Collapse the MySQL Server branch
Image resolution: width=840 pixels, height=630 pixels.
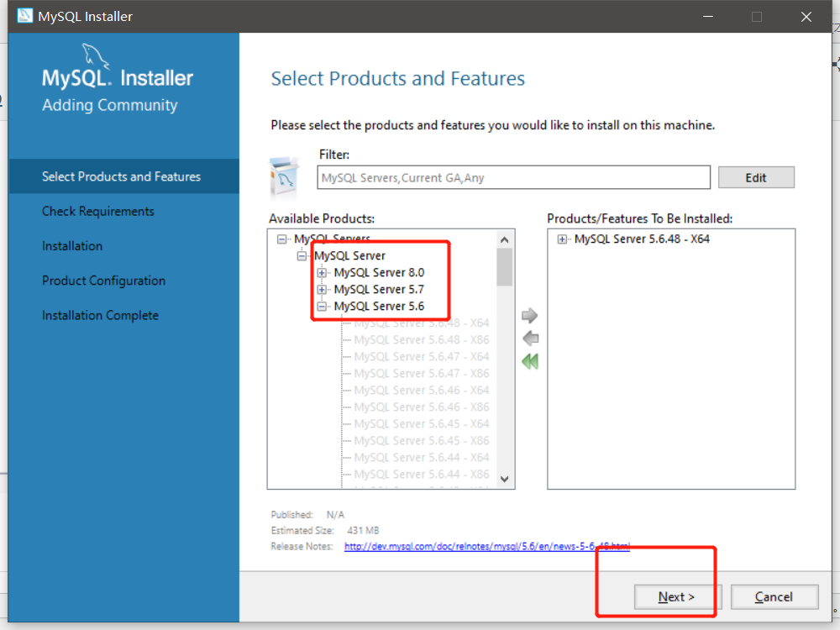tap(302, 256)
